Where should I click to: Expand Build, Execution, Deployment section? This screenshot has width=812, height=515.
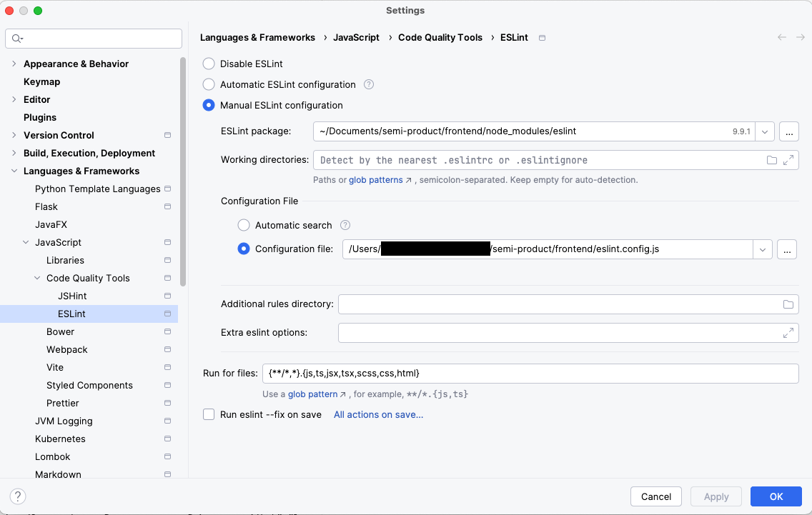click(14, 153)
